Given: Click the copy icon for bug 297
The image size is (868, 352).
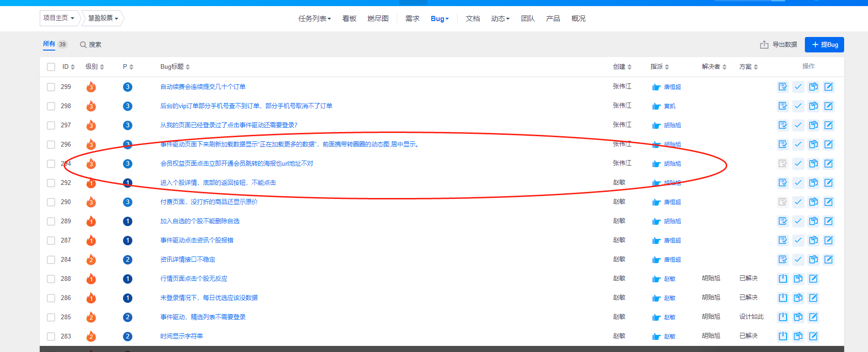Looking at the screenshot, I should (813, 125).
